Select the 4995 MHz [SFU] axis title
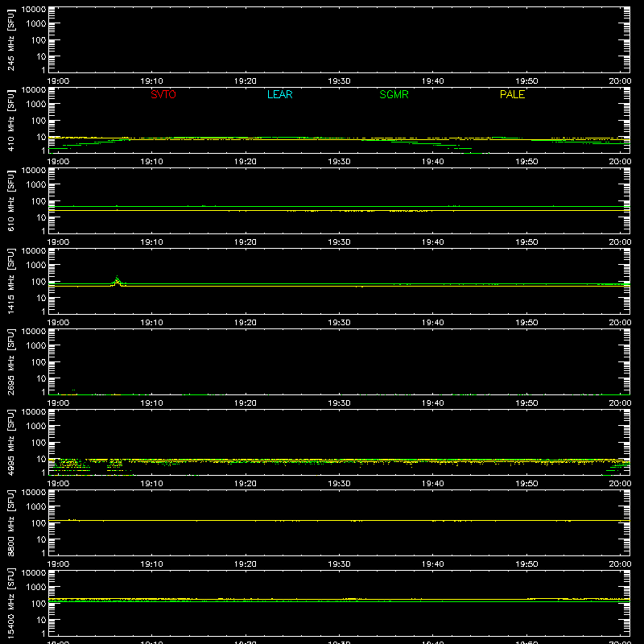Screen dimensions: 644x644 [x=10, y=442]
